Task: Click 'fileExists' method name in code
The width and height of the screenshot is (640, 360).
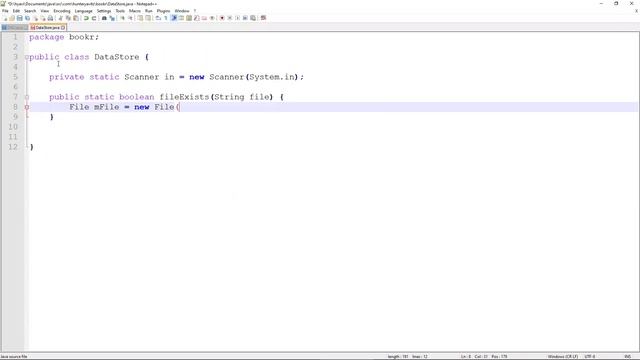Action: (x=184, y=97)
